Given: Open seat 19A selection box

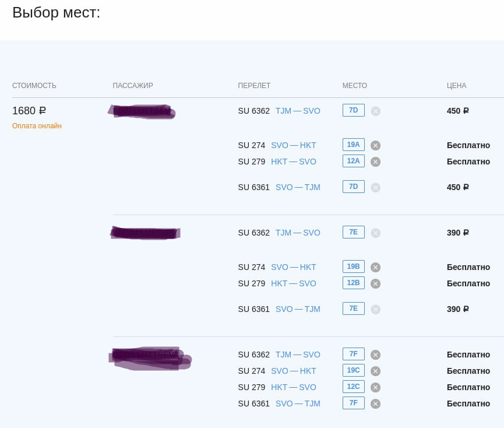Looking at the screenshot, I should (x=353, y=145).
